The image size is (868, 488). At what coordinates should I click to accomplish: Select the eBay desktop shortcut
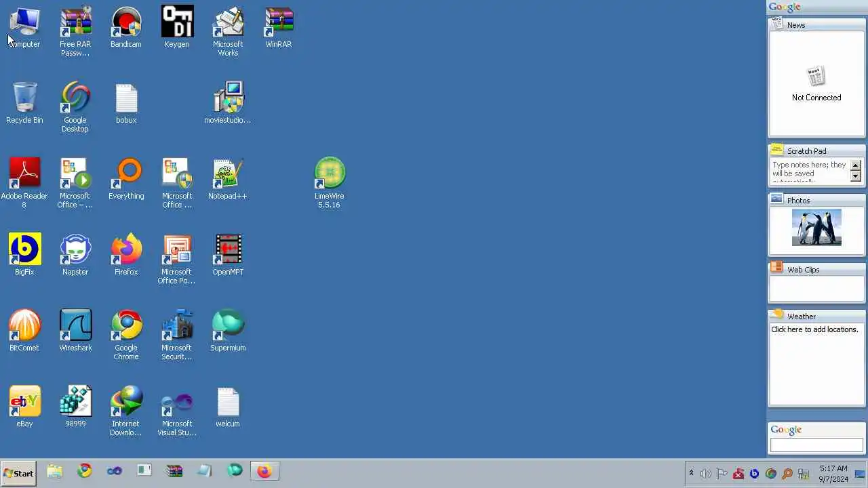point(24,407)
